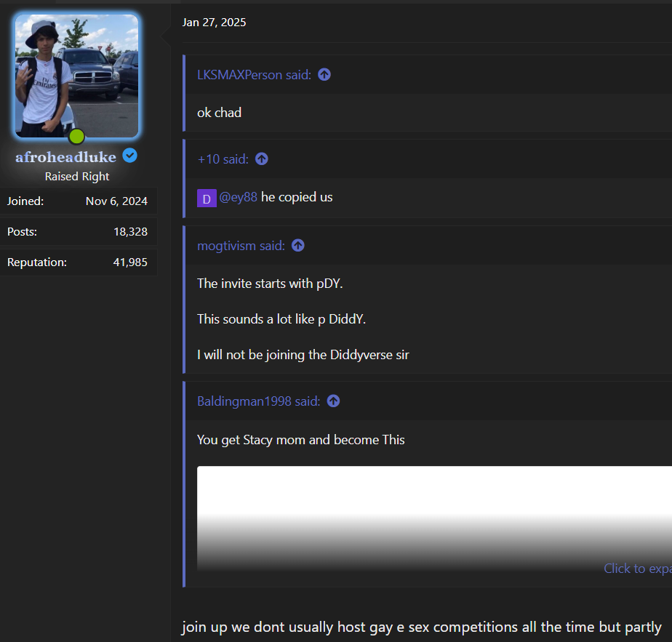Viewport: 672px width, 642px height.
Task: Open the white embedded image in Baldingman1998's quote
Action: (x=435, y=518)
